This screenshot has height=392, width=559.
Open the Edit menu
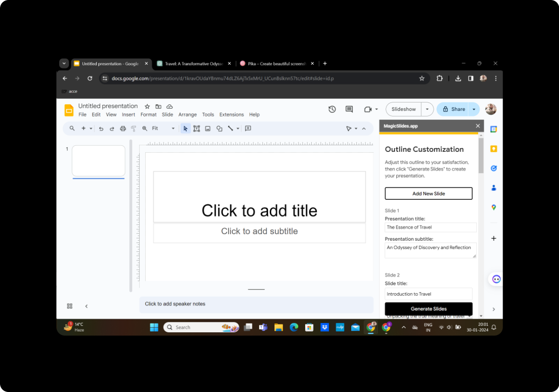(96, 115)
